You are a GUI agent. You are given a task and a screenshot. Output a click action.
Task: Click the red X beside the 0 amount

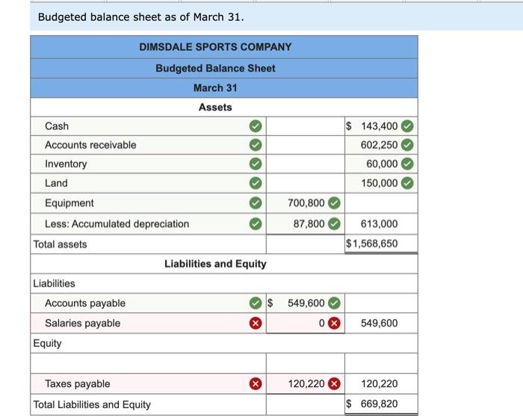(x=334, y=323)
